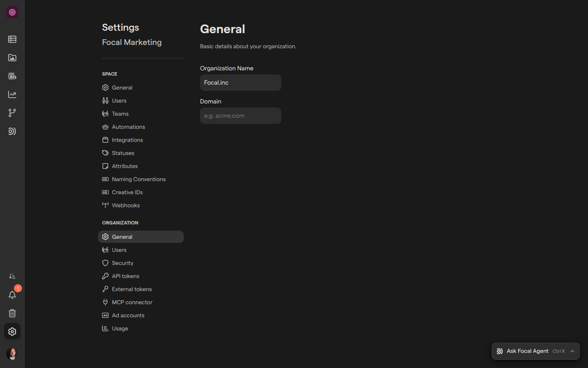Go to MCP connector settings

tap(141, 302)
